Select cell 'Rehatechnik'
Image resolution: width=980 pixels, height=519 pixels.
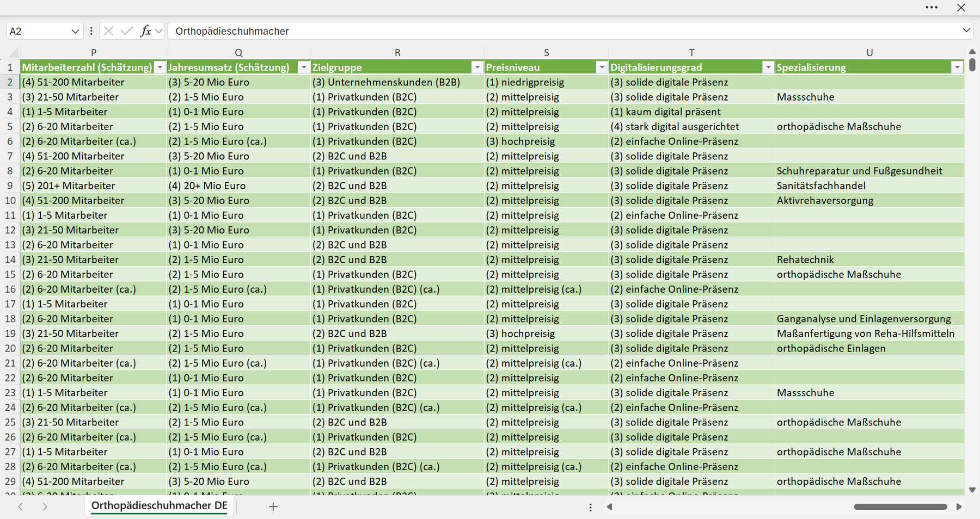point(869,259)
